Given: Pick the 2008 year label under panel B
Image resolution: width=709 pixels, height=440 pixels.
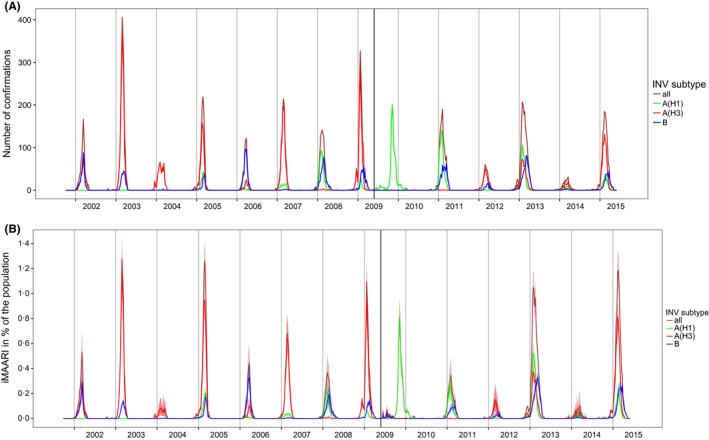Looking at the screenshot, I should pos(343,435).
